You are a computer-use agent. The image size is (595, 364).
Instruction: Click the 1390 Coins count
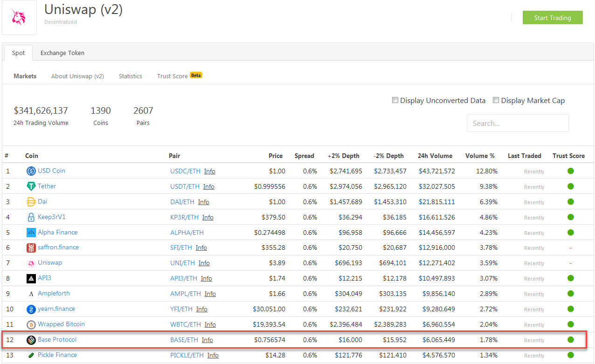(x=101, y=111)
